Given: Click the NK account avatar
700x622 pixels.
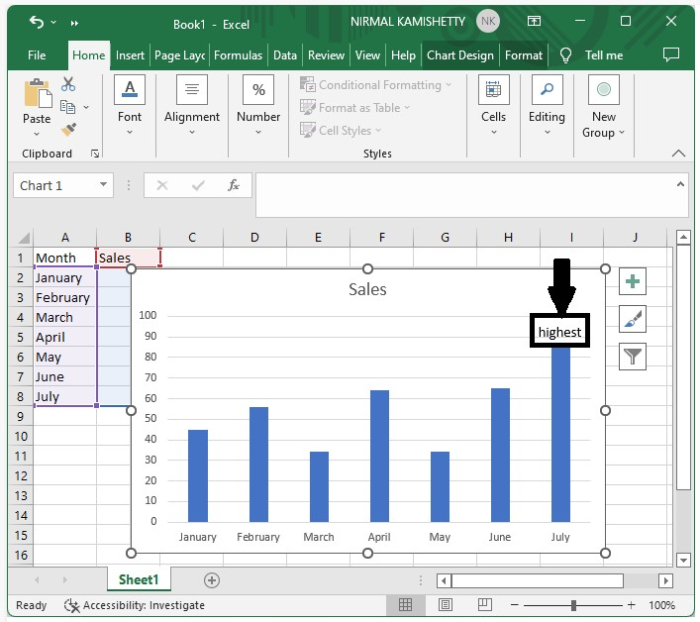Looking at the screenshot, I should coord(488,21).
